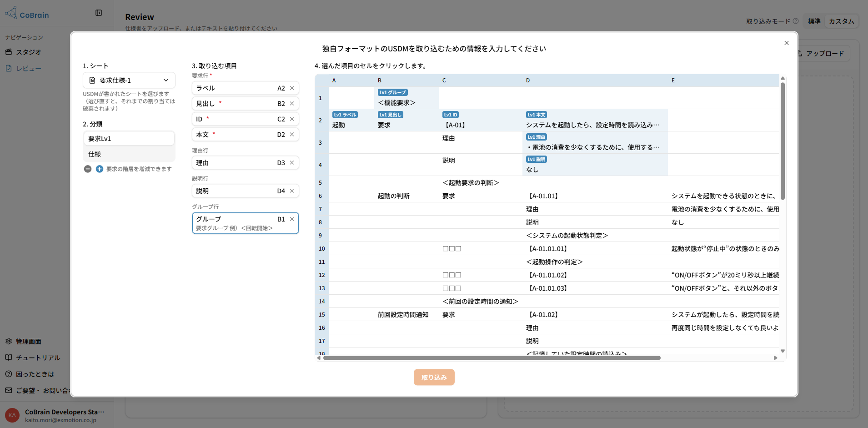Remove a requirement level with minus icon
Screen dimensions: 868x428
[x=88, y=169]
